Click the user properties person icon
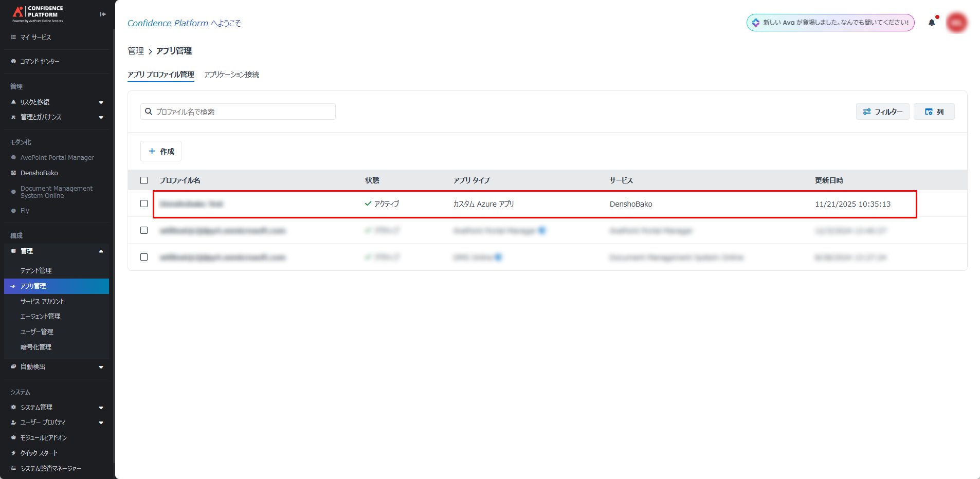980x479 pixels. [13, 422]
